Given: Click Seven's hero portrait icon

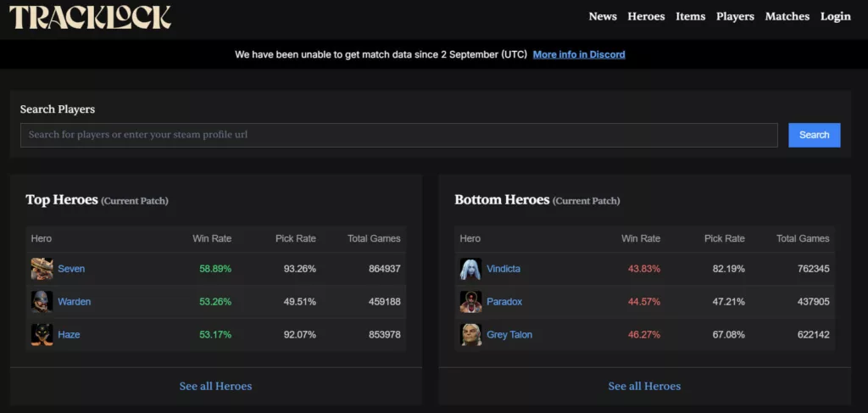Looking at the screenshot, I should click(x=42, y=269).
